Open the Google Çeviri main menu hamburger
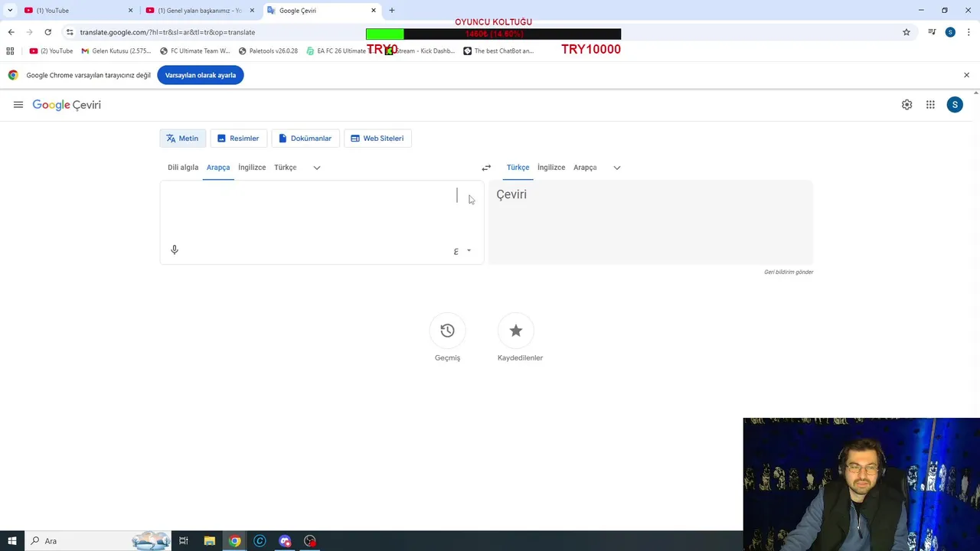This screenshot has width=980, height=551. click(18, 105)
